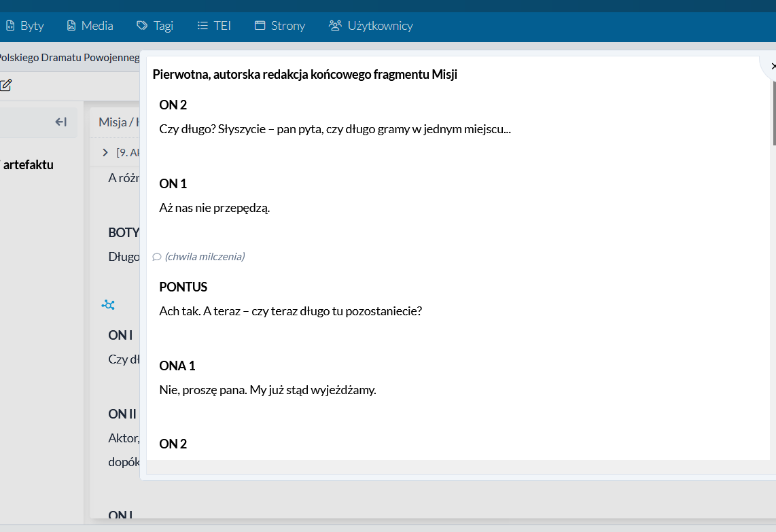Close the Pierwotna autorska redakcja popup

pyautogui.click(x=772, y=66)
